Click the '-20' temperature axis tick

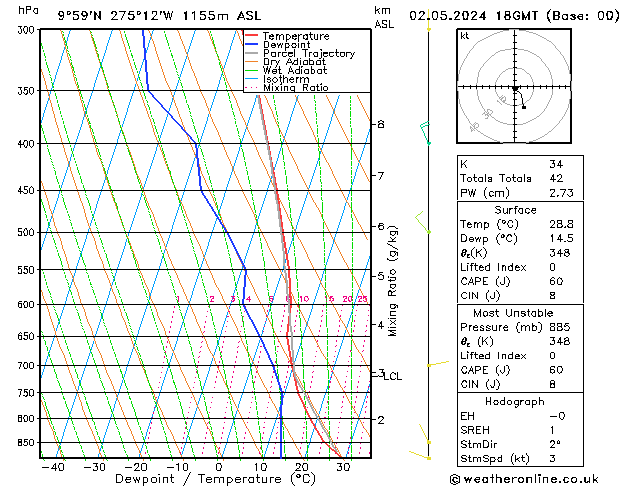[136, 467]
